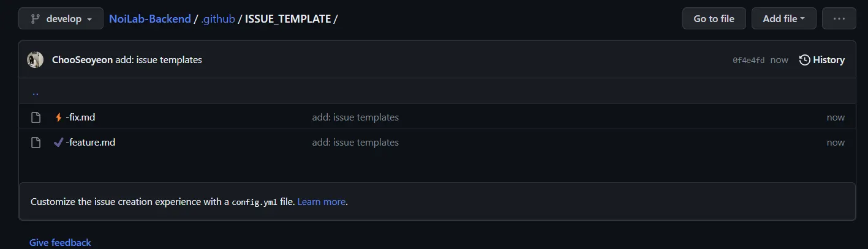The image size is (868, 249).
Task: Expand the Add file dropdown
Action: coord(783,18)
